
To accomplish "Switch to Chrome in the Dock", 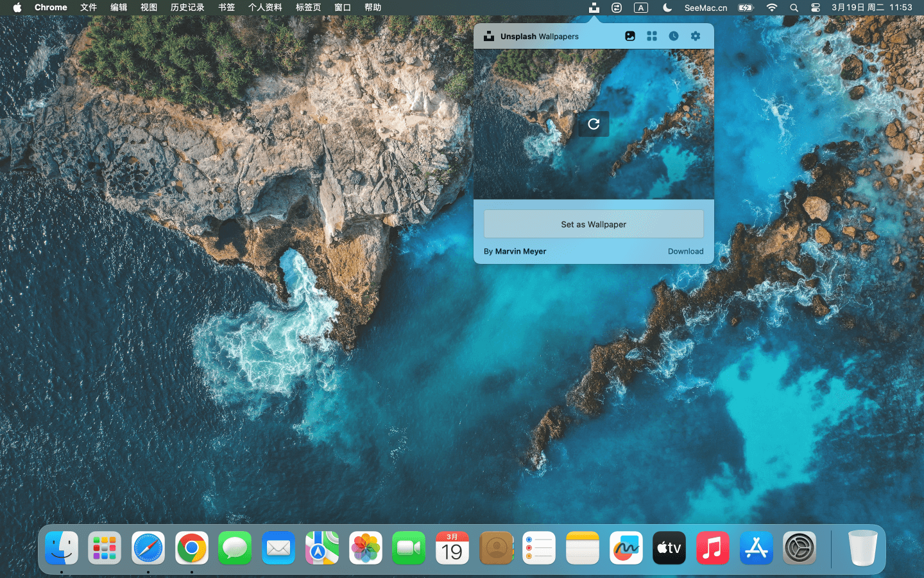I will pos(192,548).
